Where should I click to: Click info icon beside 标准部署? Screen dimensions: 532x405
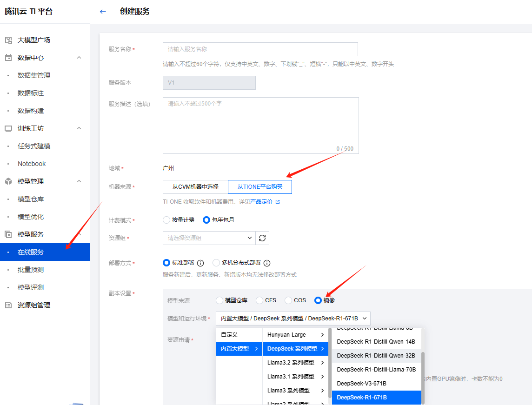(200, 263)
